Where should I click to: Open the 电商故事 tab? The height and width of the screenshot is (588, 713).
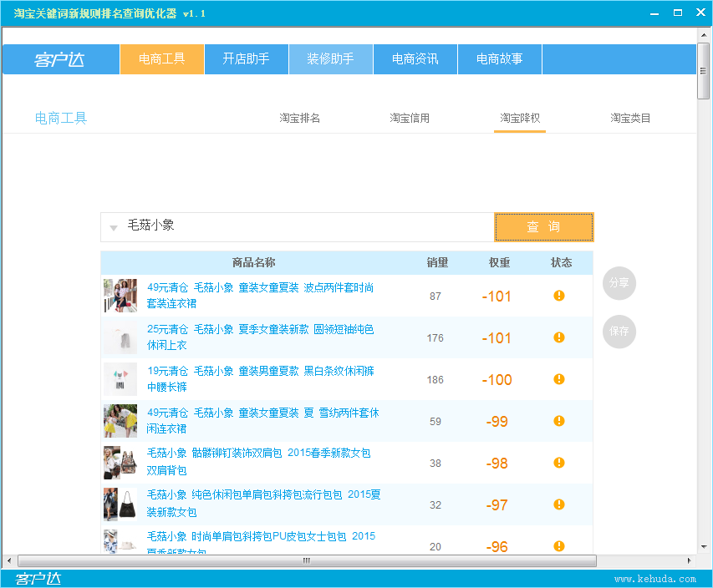500,59
